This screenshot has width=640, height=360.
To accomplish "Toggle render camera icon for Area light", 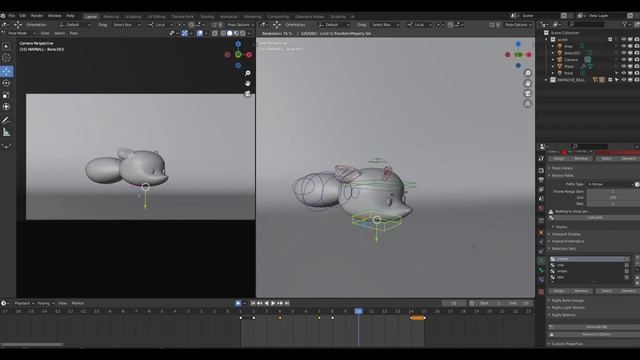I will click(x=637, y=46).
